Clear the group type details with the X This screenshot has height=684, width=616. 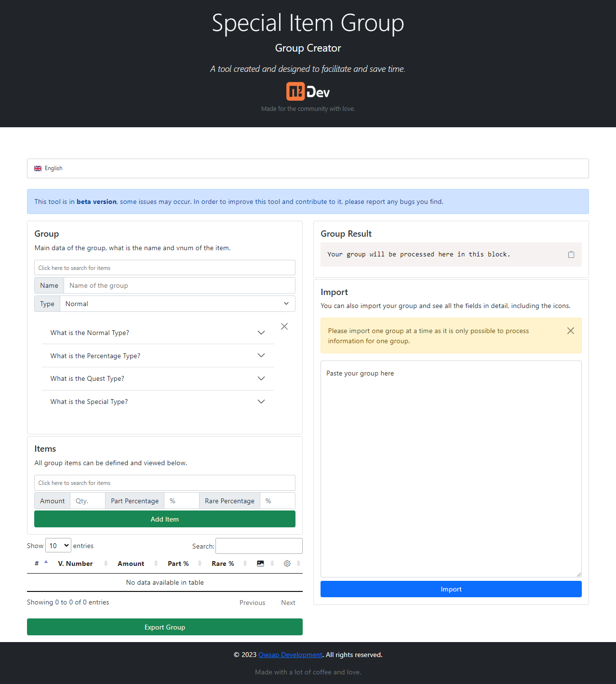284,326
